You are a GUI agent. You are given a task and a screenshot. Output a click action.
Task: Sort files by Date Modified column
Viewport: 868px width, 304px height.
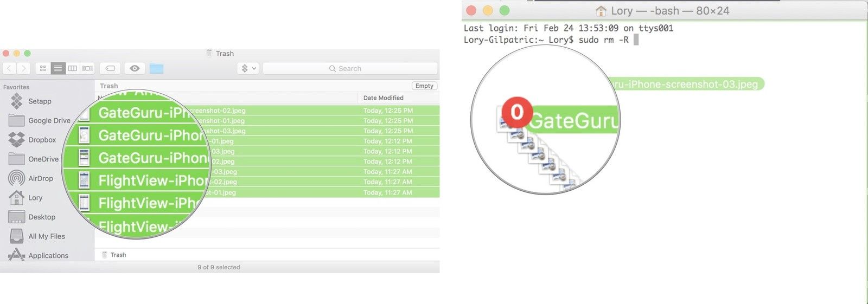(x=383, y=98)
